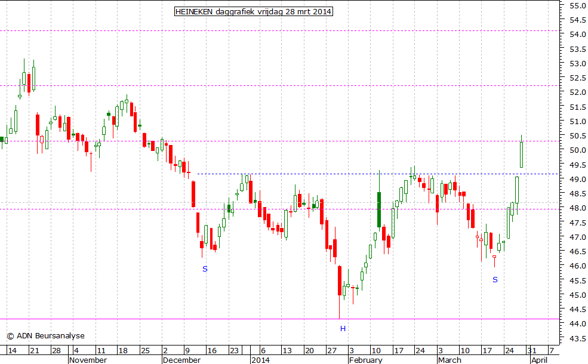Click the "13" date label on time axis

pyautogui.click(x=287, y=351)
